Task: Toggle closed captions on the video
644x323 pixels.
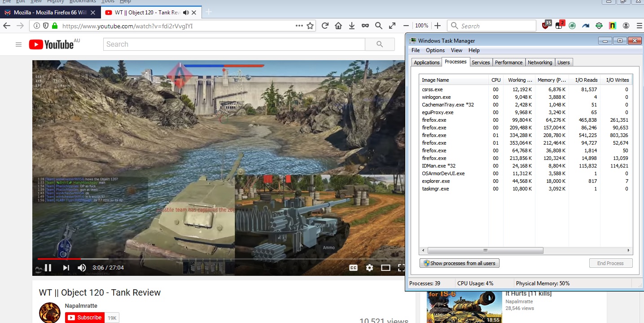Action: click(x=353, y=268)
